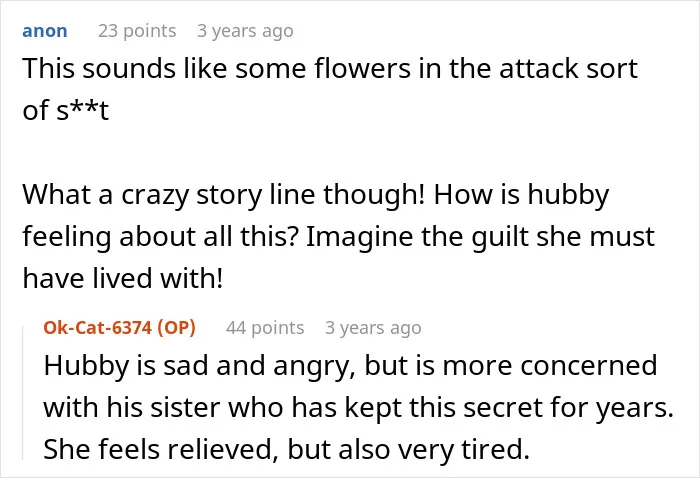The width and height of the screenshot is (700, 478).
Task: Open the anon username profile link
Action: coord(45,31)
